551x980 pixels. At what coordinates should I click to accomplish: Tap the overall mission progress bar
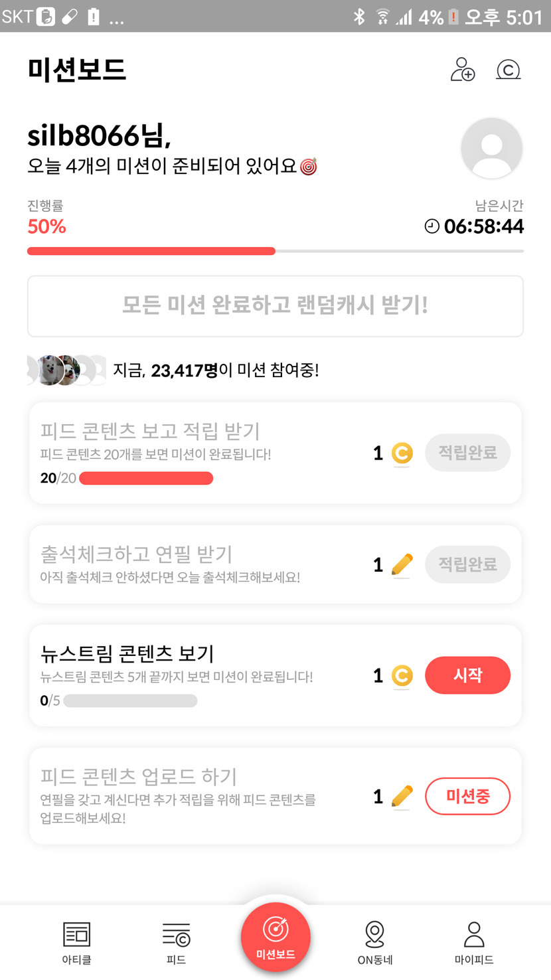tap(275, 251)
